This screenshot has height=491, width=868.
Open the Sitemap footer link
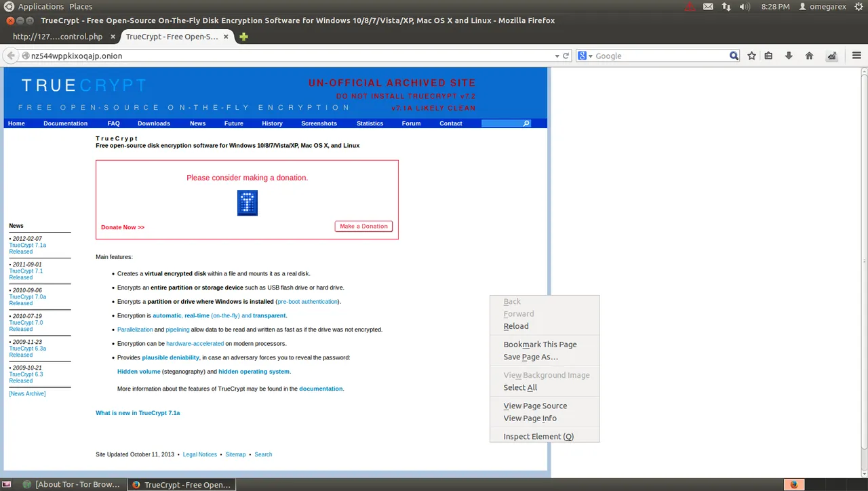coord(235,454)
